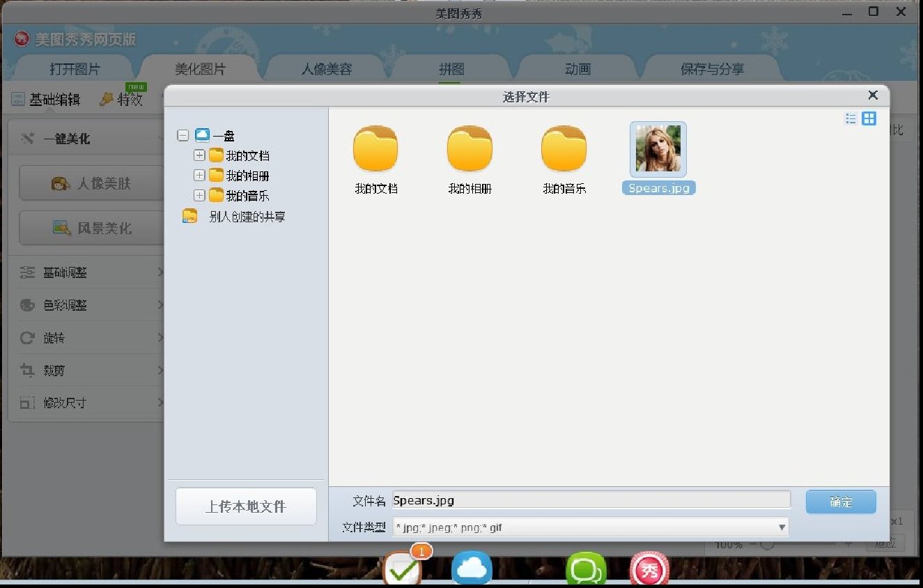Open the 我的文档 folder icon in file pane
The height and width of the screenshot is (588, 923).
(375, 148)
